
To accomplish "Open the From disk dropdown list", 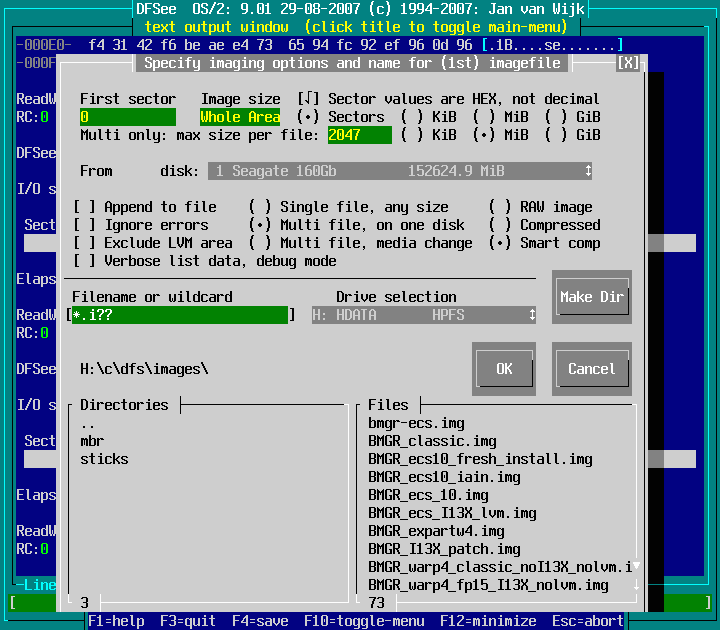I will point(588,171).
